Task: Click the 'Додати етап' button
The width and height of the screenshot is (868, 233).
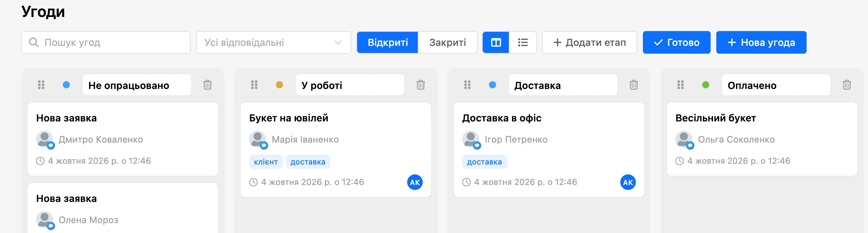Action: 590,42
